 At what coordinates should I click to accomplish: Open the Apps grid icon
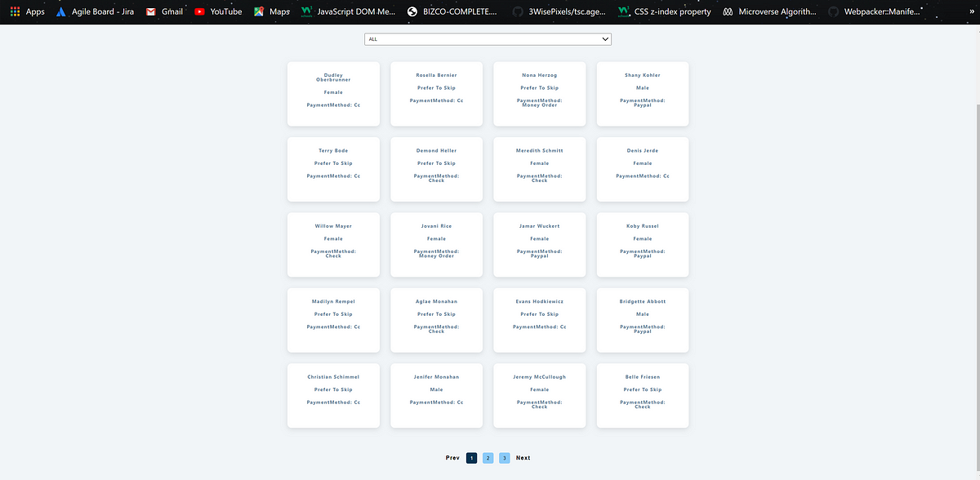coord(16,11)
